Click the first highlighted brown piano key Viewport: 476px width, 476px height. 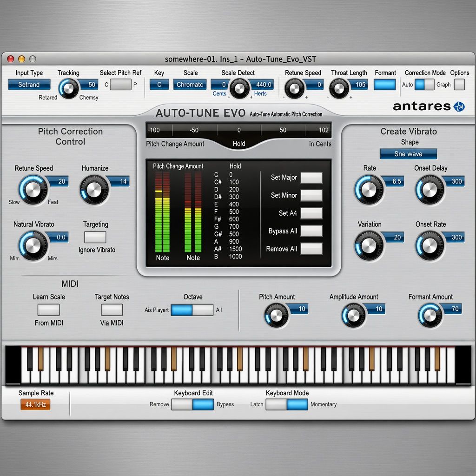(x=40, y=359)
